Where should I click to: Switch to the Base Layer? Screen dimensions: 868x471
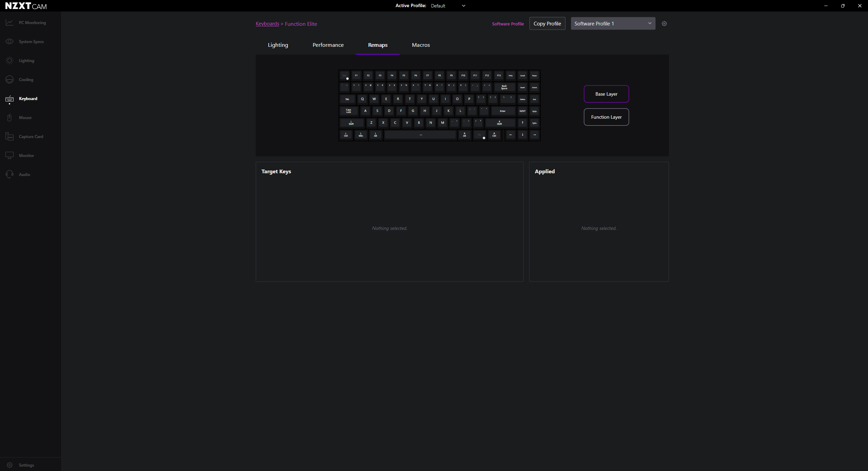tap(606, 94)
